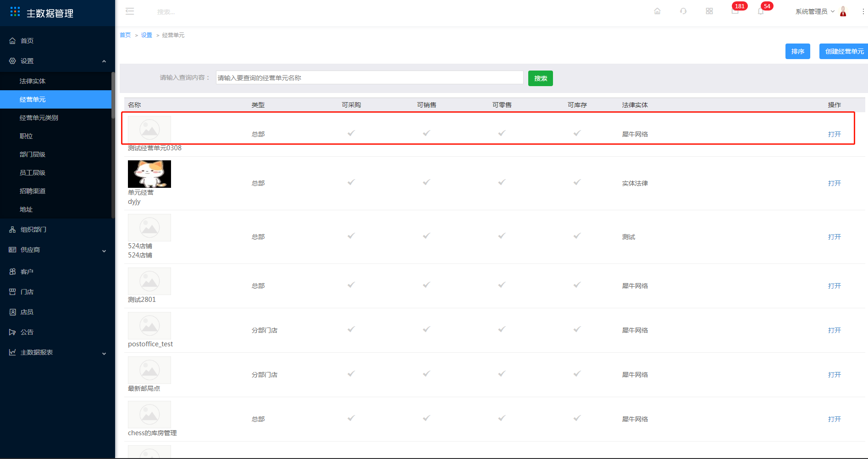The image size is (868, 459).
Task: Click the placeholder image of 524店铺
Action: click(149, 228)
